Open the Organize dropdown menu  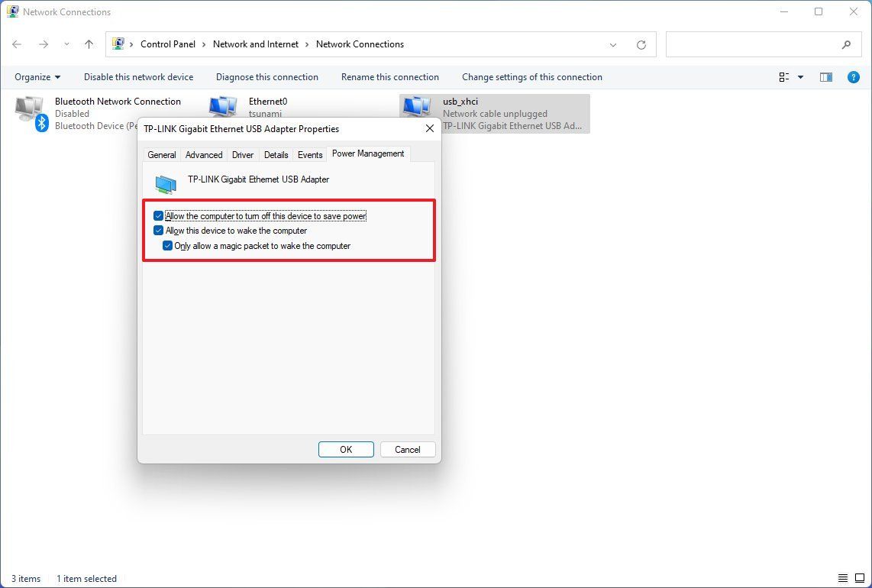37,76
